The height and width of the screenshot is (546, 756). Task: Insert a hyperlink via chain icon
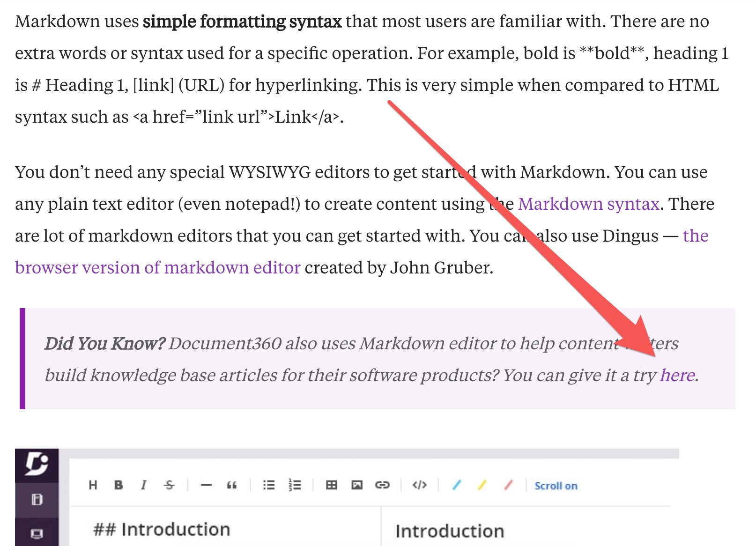382,485
